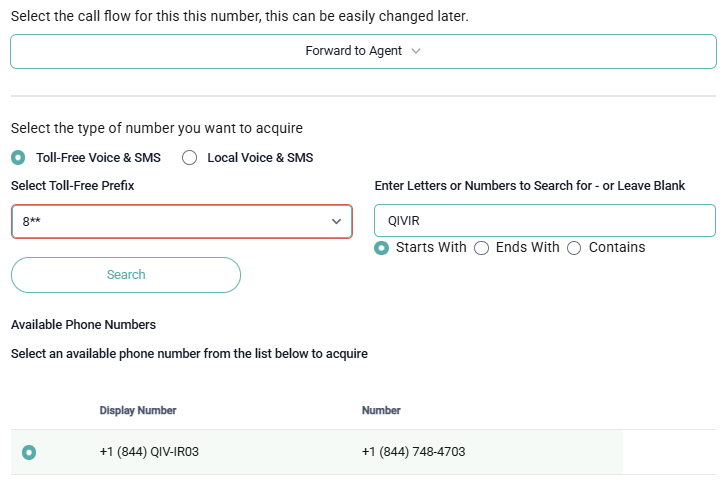Choose the Contains radio button

(574, 248)
